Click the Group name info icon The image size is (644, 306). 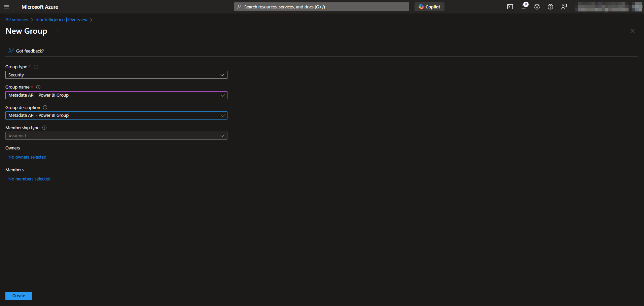click(38, 87)
